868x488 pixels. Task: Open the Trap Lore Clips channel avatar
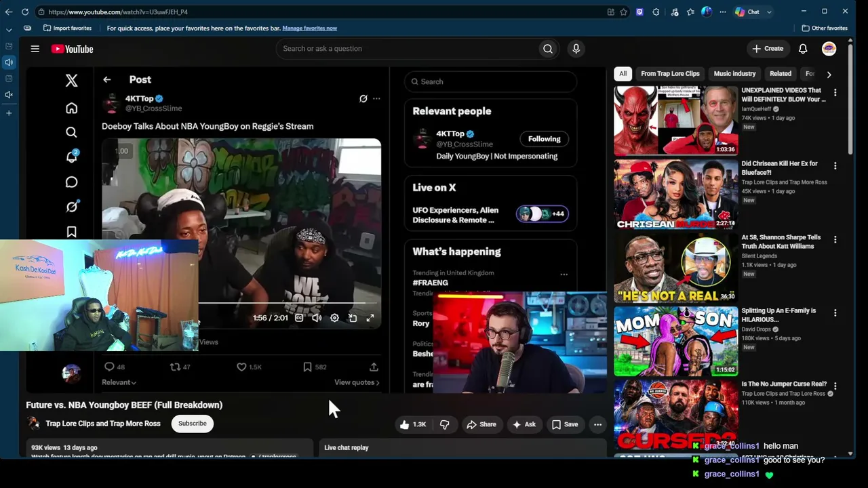(33, 424)
